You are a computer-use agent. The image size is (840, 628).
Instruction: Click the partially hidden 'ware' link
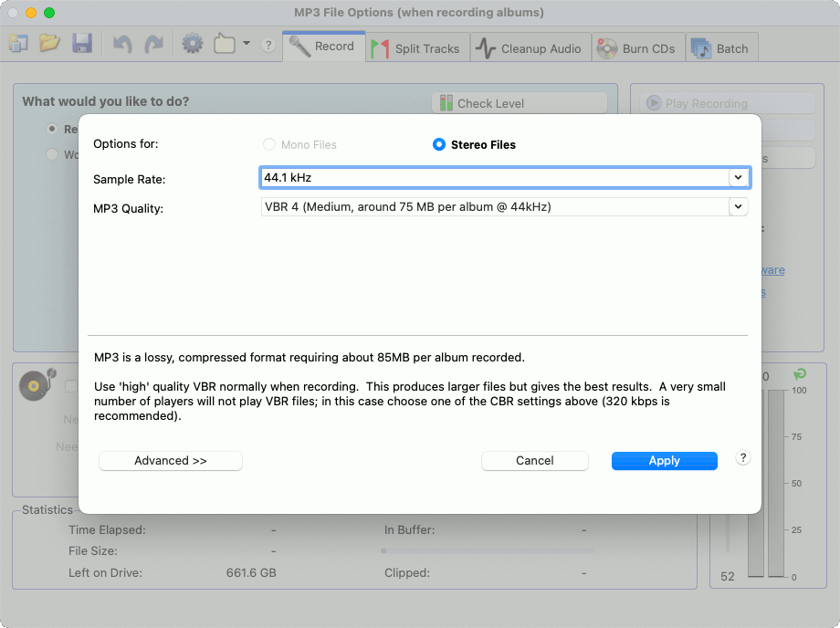pos(773,270)
